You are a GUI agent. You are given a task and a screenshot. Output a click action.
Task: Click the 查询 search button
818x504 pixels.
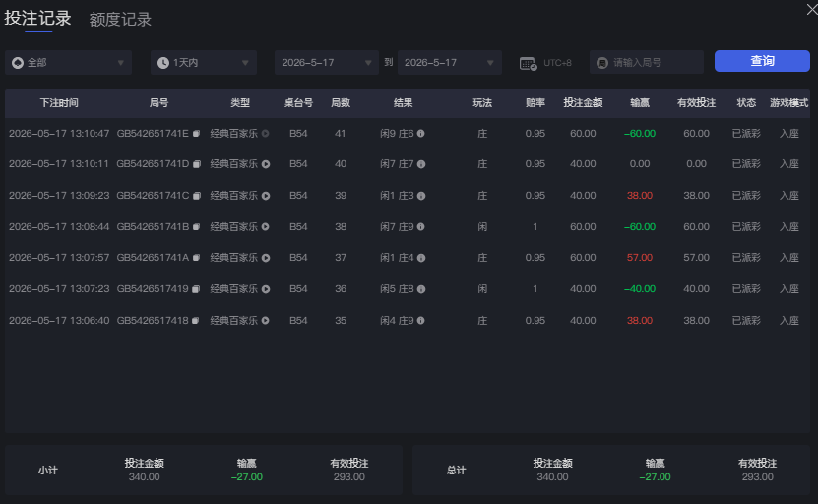(x=762, y=61)
